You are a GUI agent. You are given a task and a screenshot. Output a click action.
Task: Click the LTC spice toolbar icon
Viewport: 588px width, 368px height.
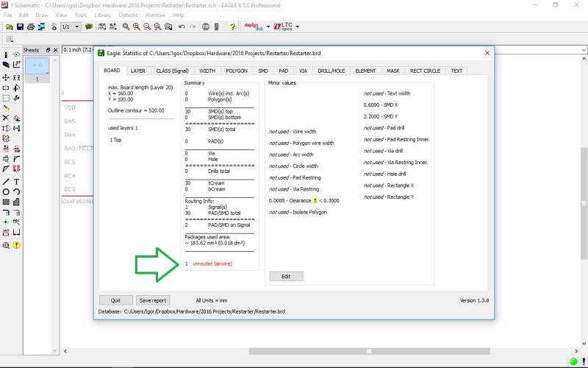click(x=284, y=26)
